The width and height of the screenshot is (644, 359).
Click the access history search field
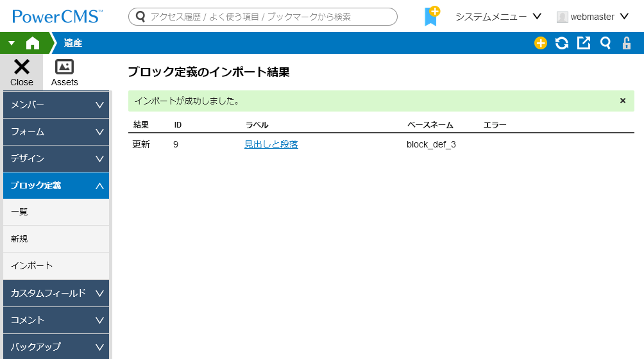click(263, 17)
